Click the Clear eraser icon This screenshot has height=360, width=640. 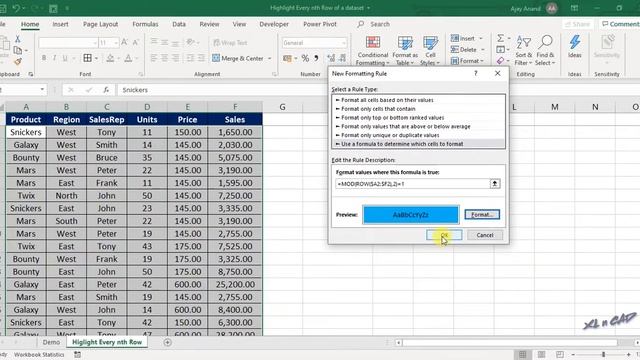pyautogui.click(x=500, y=61)
